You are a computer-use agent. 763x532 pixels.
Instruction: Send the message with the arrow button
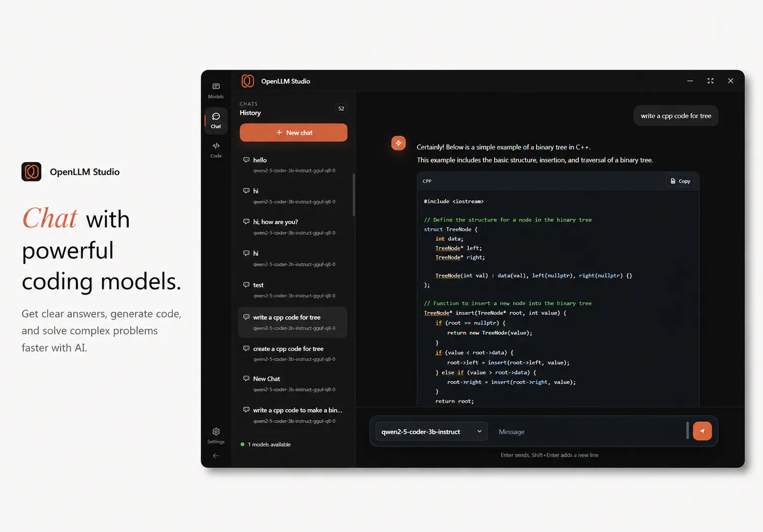702,431
